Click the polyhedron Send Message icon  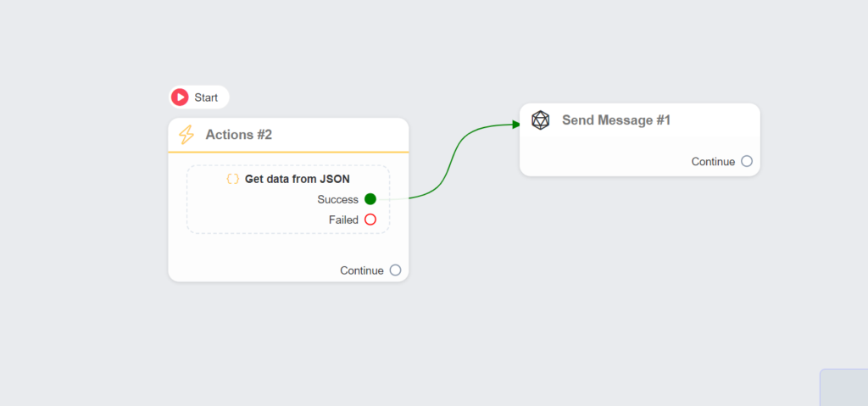click(540, 120)
